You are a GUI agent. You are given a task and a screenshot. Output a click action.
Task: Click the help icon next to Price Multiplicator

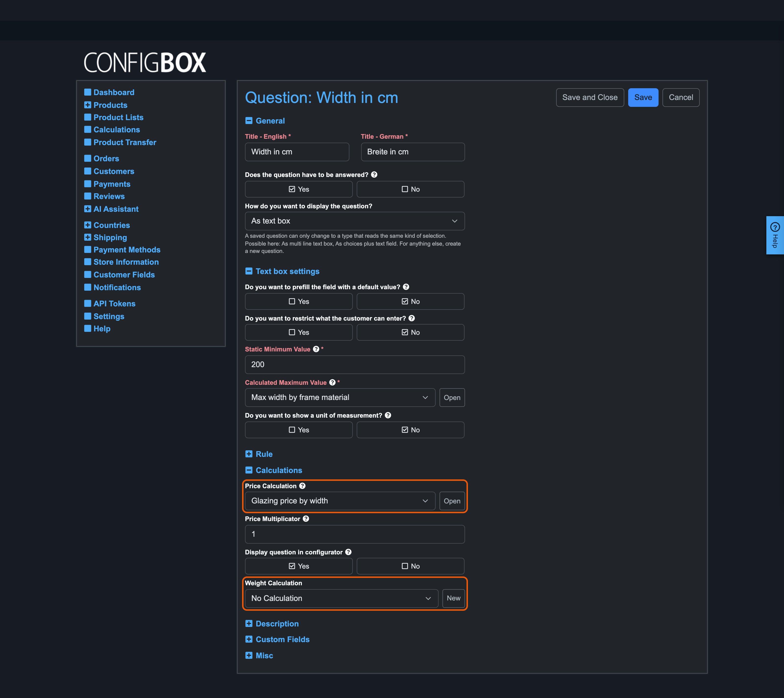pos(306,519)
